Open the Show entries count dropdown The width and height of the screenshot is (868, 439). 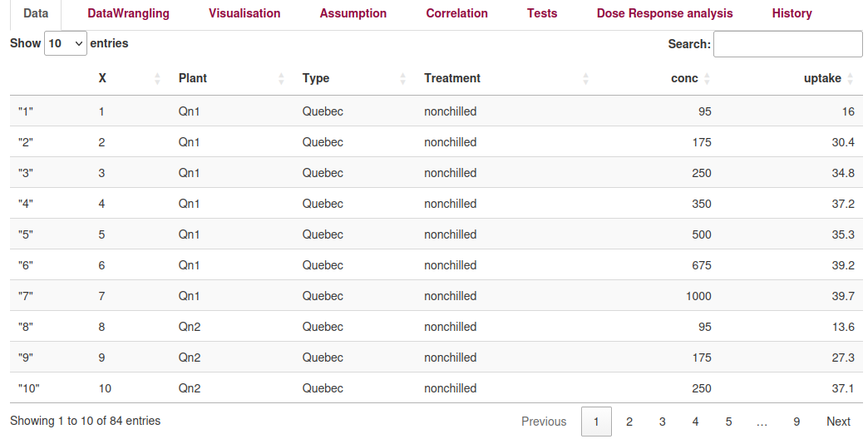[x=66, y=43]
